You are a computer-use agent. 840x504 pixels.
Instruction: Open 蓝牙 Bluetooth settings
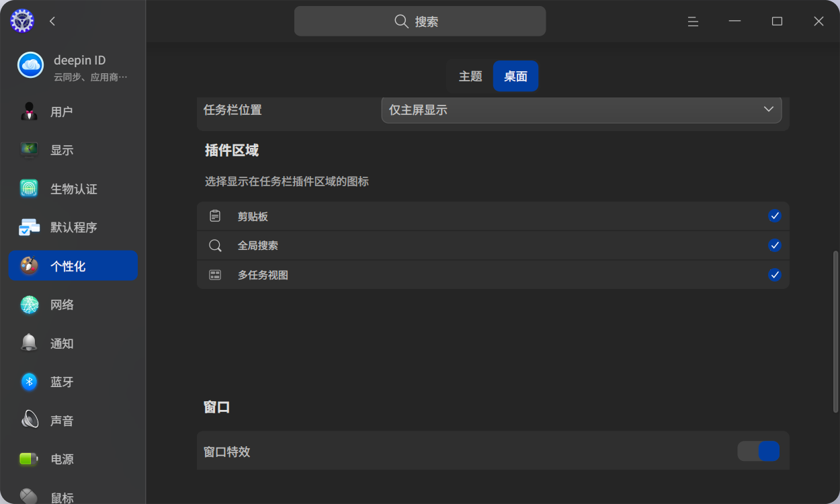[73, 382]
